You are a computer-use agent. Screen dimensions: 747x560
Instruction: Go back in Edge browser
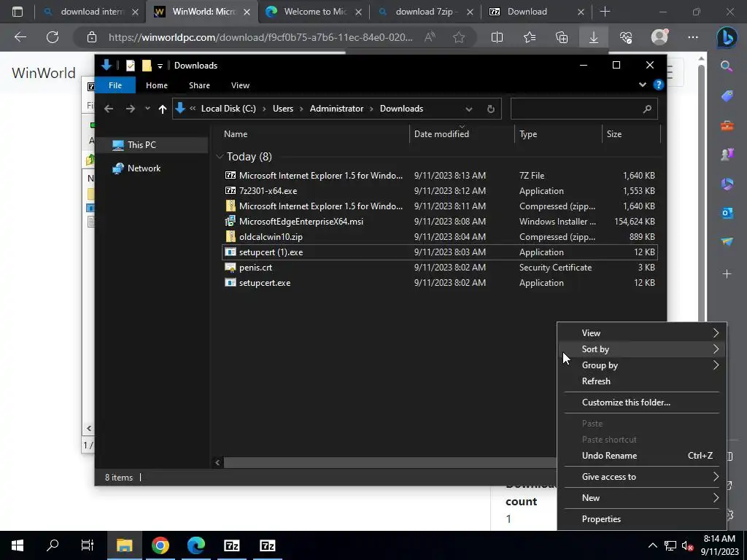pyautogui.click(x=20, y=37)
